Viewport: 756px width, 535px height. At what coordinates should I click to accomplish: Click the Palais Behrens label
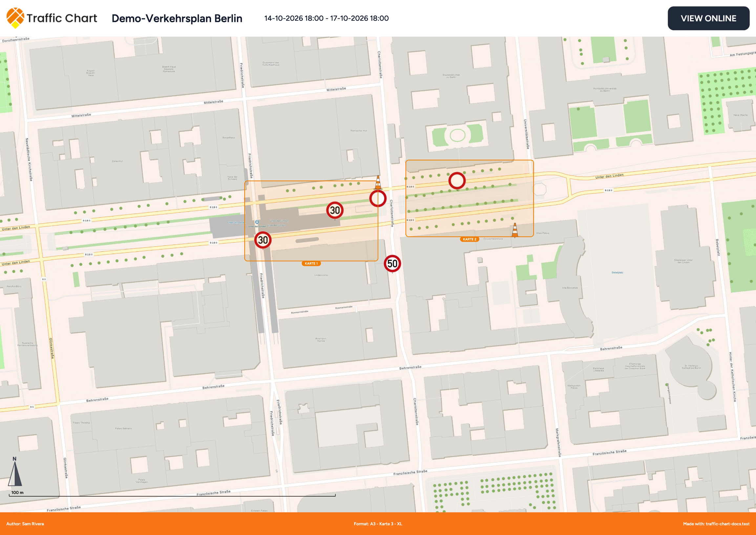[x=123, y=428]
